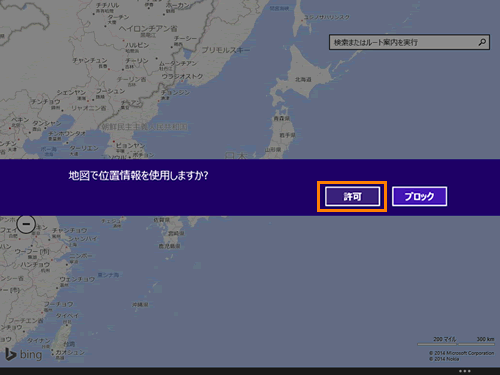
Task: Click the カオシュン city label
Action: click(x=70, y=352)
